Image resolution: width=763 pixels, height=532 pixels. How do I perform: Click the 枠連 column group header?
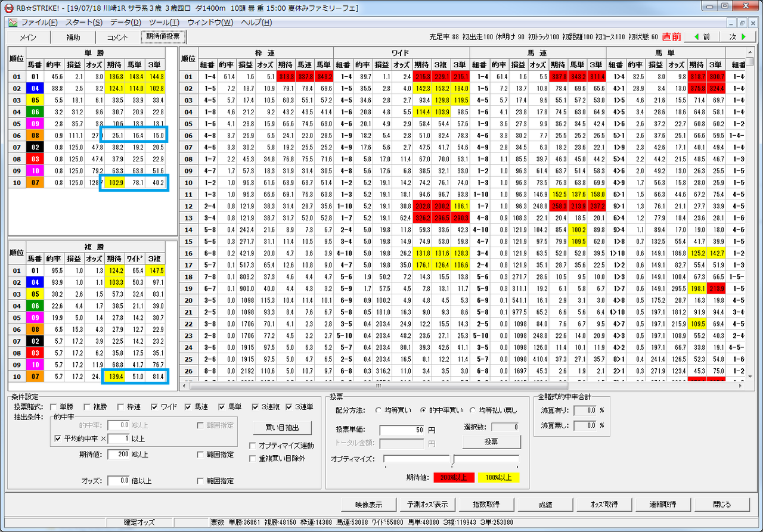click(264, 52)
